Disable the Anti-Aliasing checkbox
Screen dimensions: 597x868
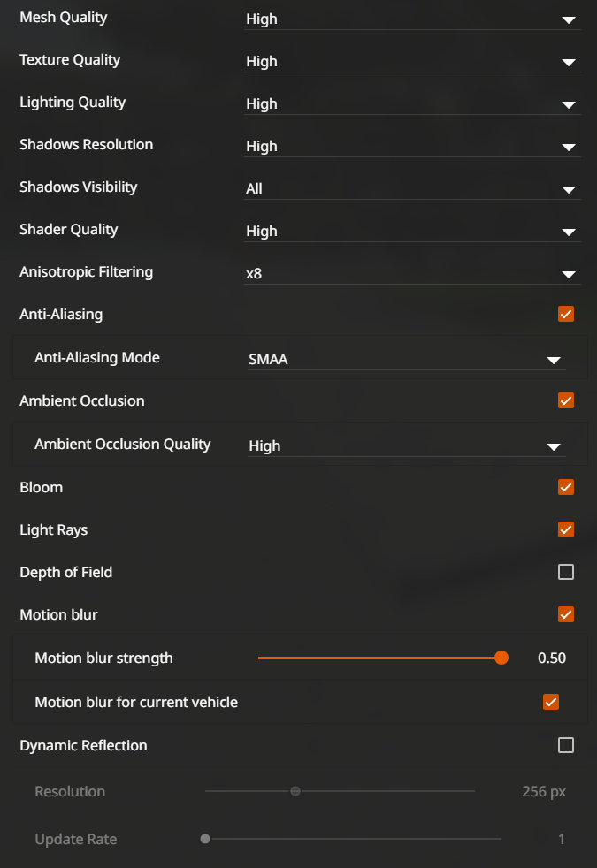[566, 314]
